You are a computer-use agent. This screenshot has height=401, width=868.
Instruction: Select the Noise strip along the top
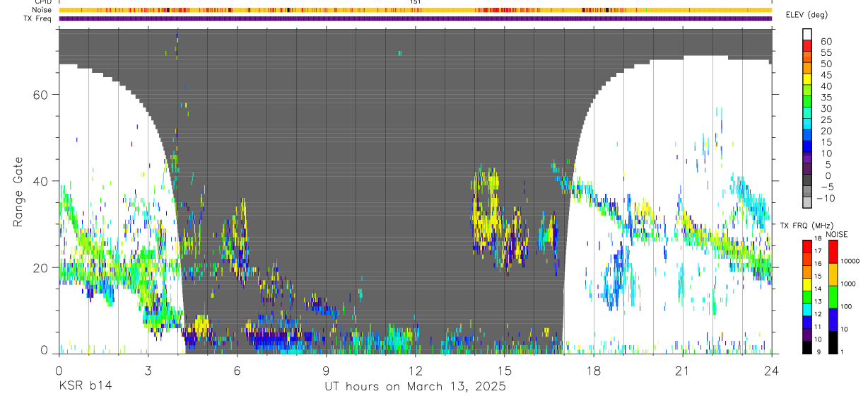point(415,10)
